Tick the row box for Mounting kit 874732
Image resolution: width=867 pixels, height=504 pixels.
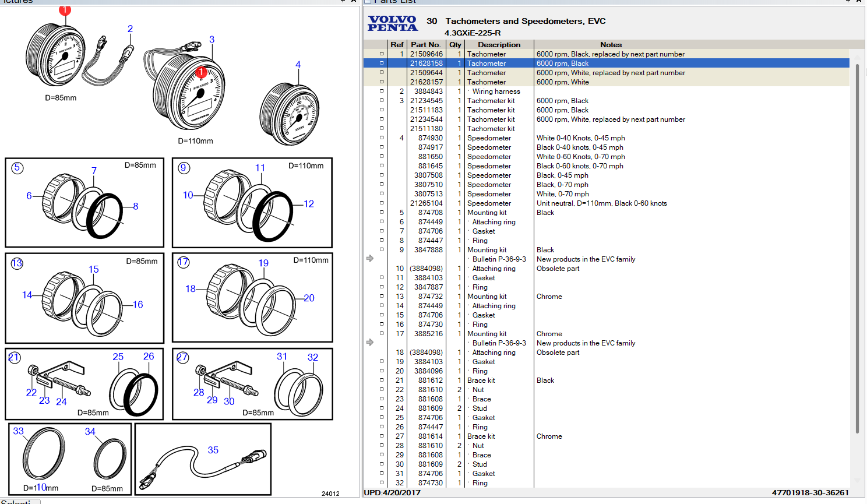(382, 296)
